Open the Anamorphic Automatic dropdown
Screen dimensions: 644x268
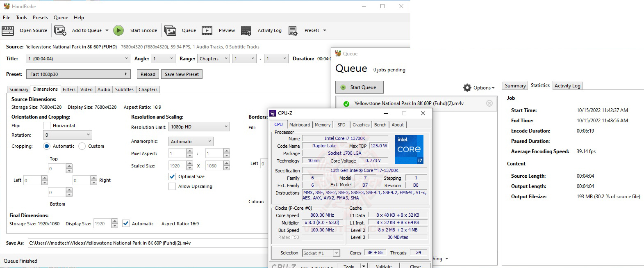(191, 142)
